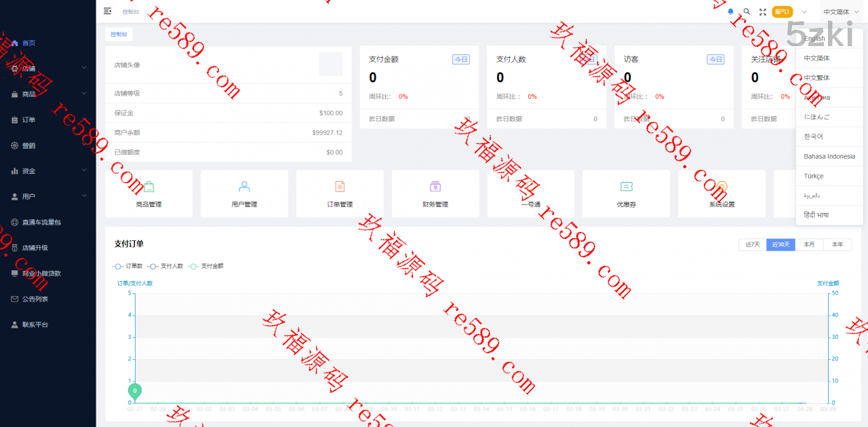Toggle the 支付金额 chart legend
This screenshot has height=427, width=868.
(205, 266)
